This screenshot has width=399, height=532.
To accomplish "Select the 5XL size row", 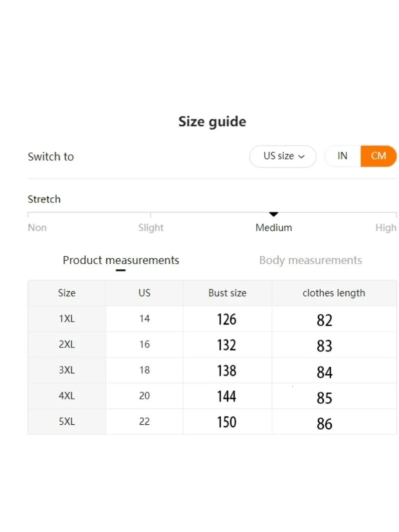I will coord(67,422).
